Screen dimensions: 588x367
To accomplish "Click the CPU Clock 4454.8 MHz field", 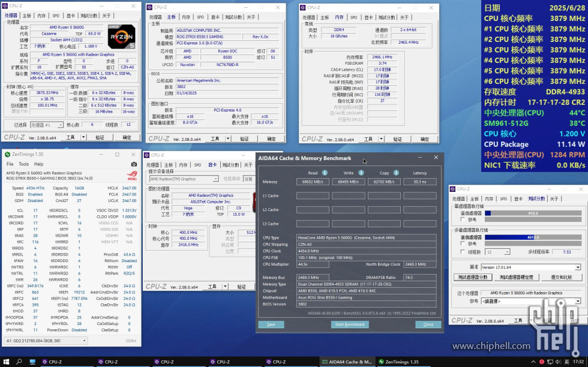I will coord(366,251).
